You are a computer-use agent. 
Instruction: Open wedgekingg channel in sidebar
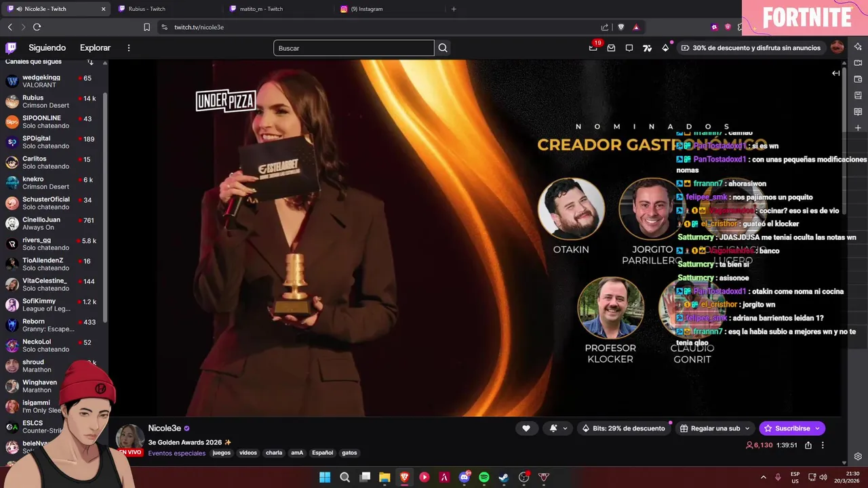tap(52, 81)
